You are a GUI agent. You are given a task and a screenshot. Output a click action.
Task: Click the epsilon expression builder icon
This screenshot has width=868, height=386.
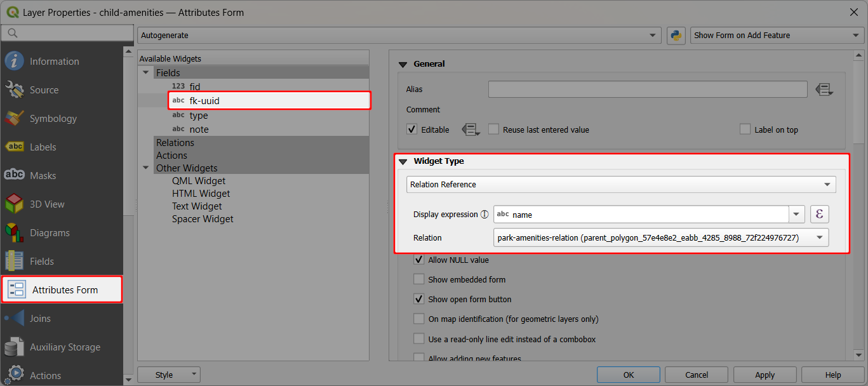click(819, 214)
